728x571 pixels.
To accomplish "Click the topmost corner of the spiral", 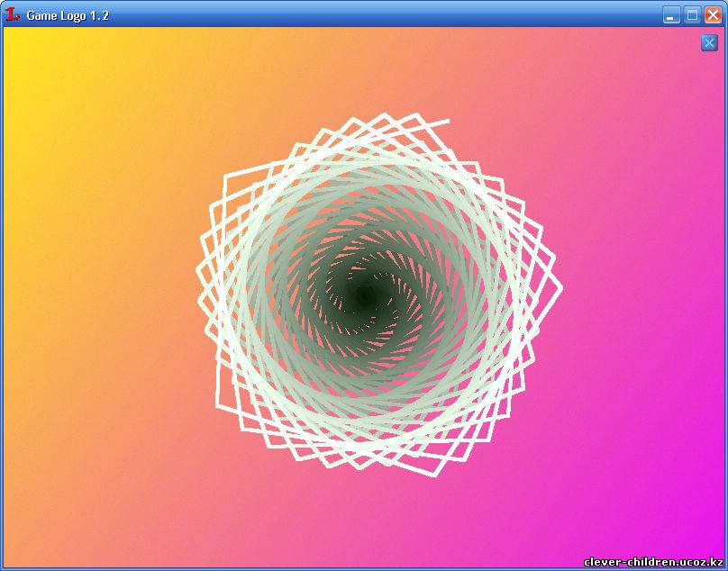I will (417, 114).
